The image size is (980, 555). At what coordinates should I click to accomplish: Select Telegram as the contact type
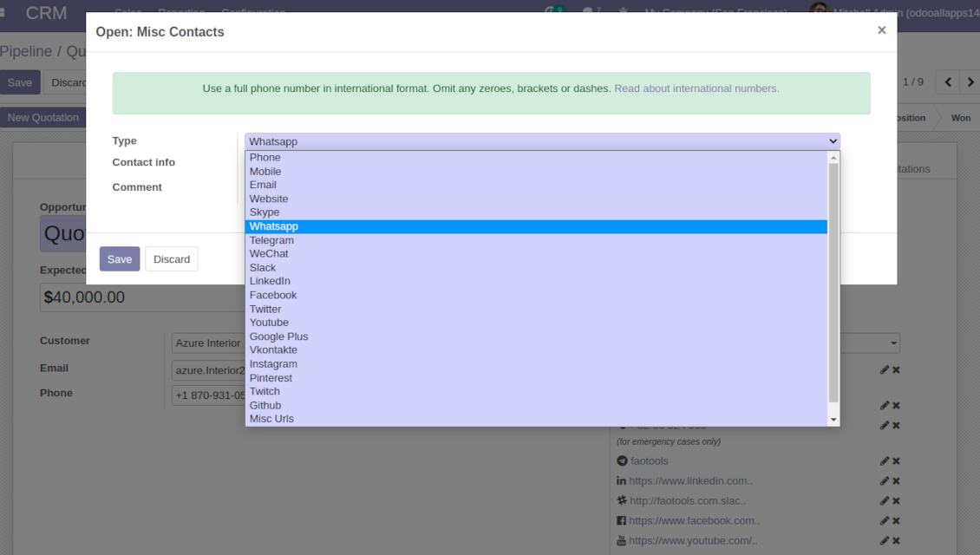click(536, 240)
